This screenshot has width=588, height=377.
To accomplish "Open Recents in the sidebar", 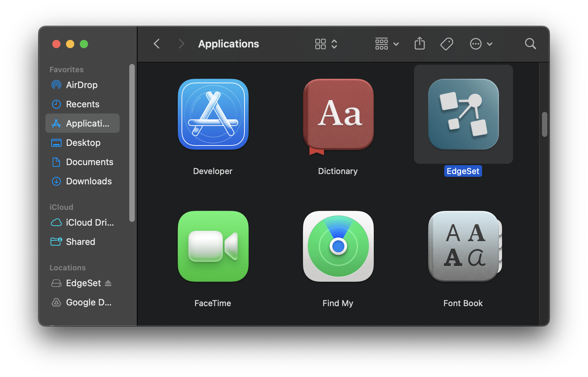I will tap(83, 104).
